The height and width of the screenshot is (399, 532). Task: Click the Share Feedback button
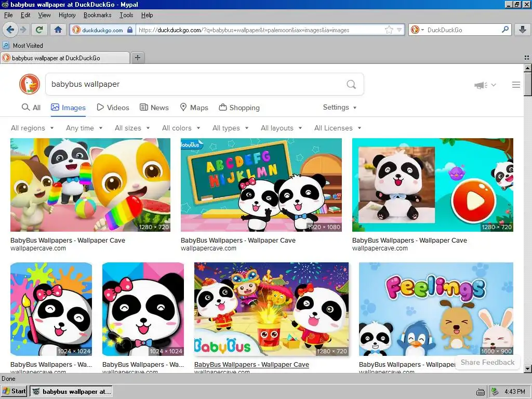click(487, 362)
